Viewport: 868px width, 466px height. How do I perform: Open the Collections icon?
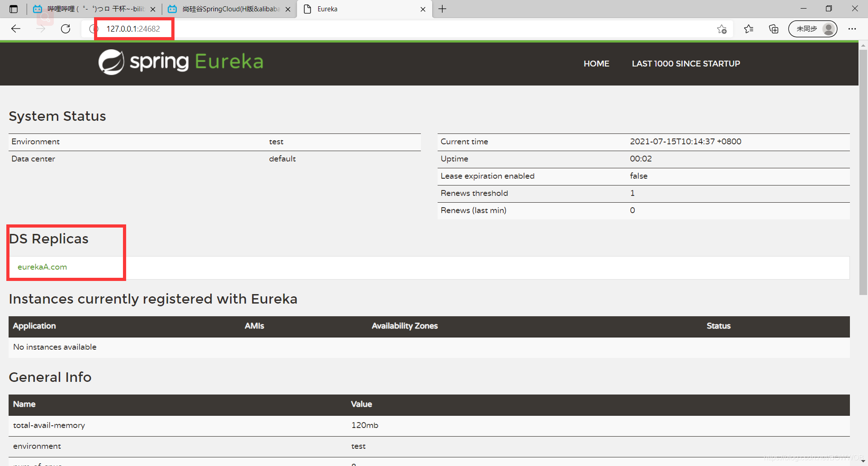coord(774,29)
